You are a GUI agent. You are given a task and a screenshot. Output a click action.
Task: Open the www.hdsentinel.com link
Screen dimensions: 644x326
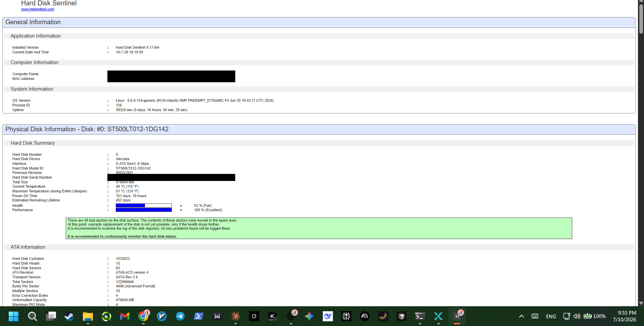[38, 9]
